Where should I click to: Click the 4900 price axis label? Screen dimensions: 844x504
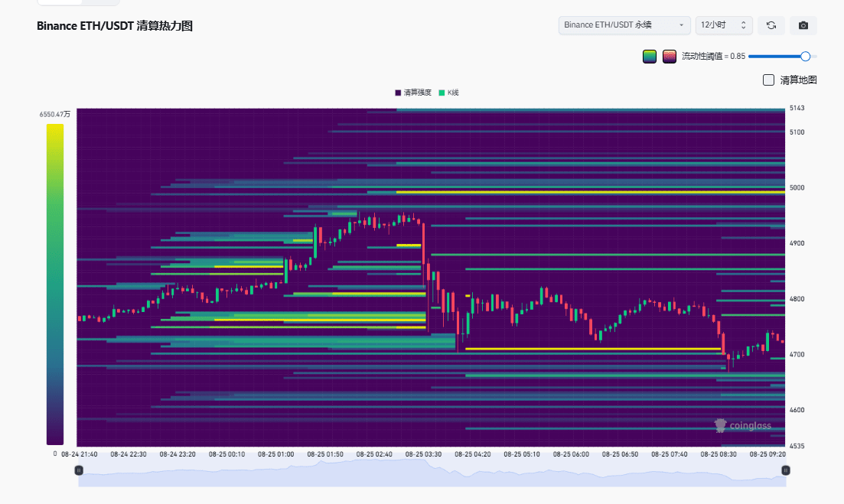click(797, 243)
